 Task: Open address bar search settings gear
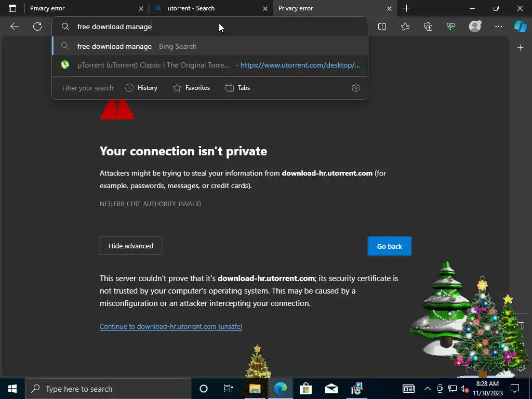click(x=355, y=88)
